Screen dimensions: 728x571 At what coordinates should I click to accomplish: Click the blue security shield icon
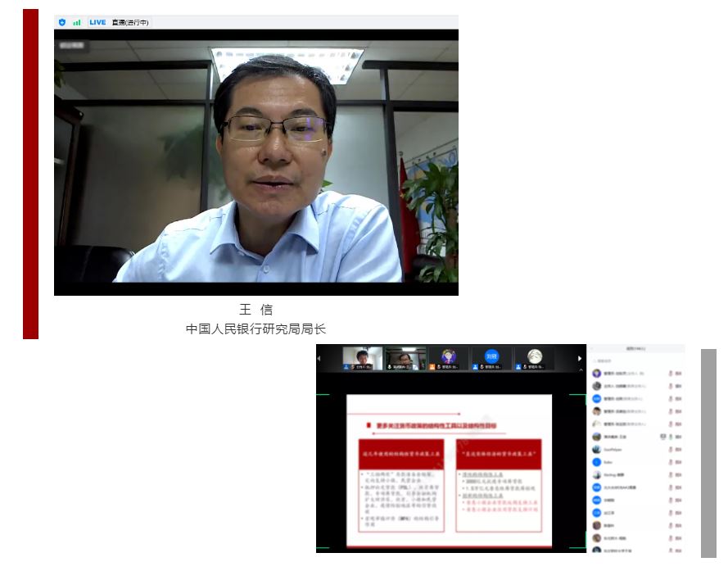pyautogui.click(x=62, y=22)
